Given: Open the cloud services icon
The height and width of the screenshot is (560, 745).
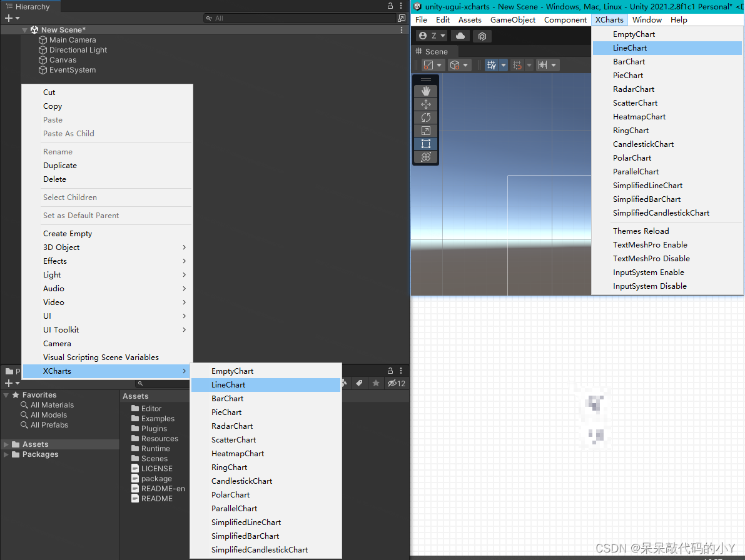Looking at the screenshot, I should pyautogui.click(x=460, y=36).
